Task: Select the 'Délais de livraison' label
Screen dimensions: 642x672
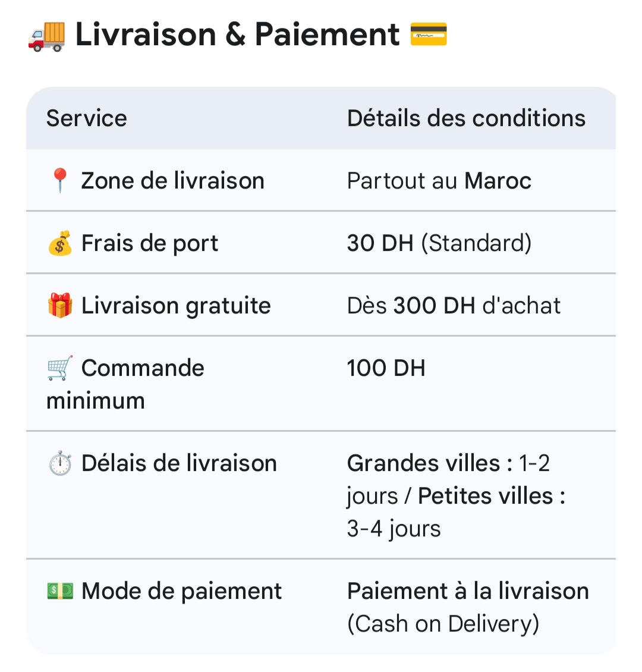Action: (179, 463)
